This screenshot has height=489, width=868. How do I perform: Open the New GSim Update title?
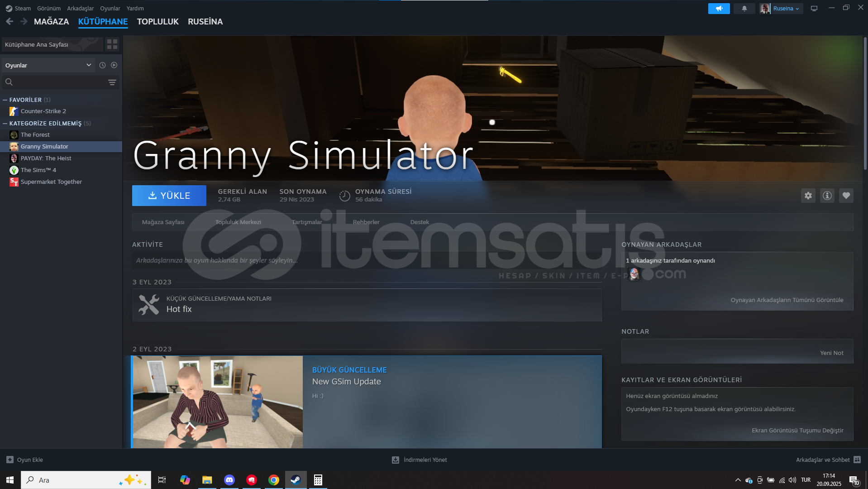[x=347, y=382]
